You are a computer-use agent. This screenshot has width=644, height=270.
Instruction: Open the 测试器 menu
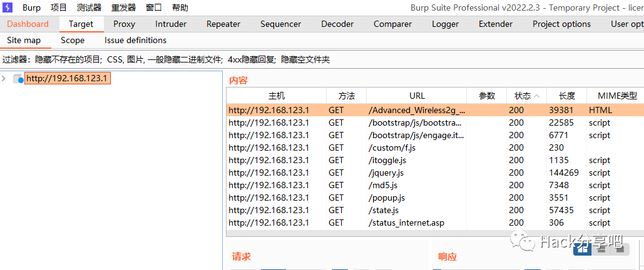89,7
